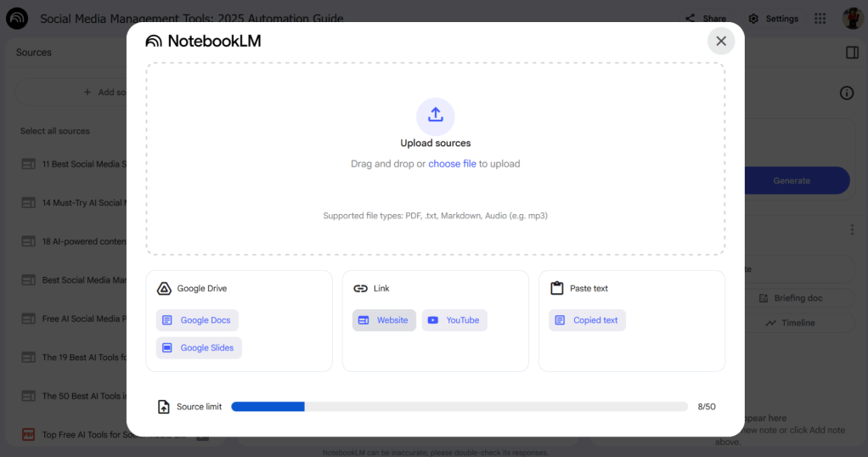Image resolution: width=868 pixels, height=457 pixels.
Task: Click the YouTube button's play icon
Action: coord(433,320)
